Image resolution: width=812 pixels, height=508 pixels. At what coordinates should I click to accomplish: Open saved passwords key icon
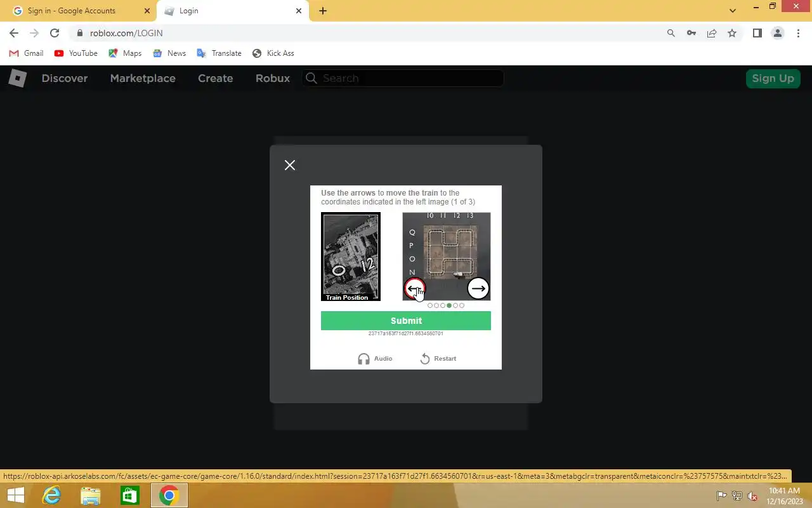691,33
